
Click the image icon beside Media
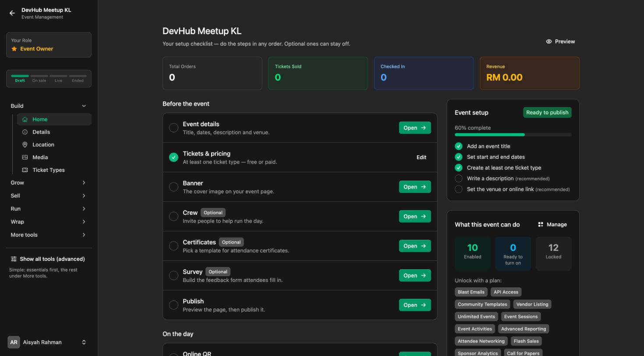coord(25,157)
